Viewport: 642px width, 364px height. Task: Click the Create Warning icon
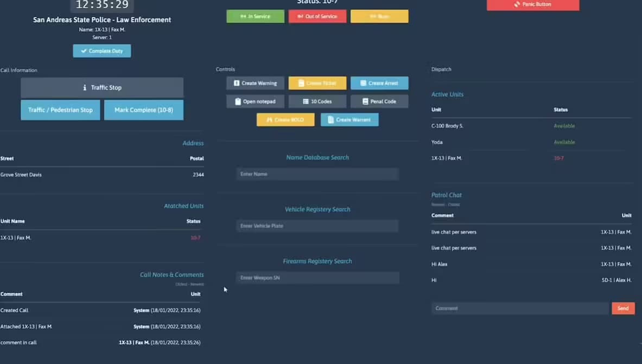point(237,84)
